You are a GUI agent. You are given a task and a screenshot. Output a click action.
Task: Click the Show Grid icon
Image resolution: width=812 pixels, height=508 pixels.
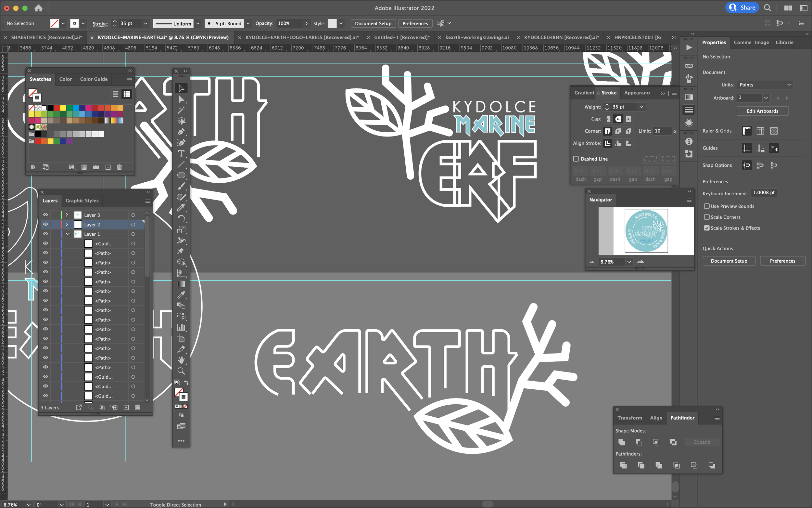[760, 131]
